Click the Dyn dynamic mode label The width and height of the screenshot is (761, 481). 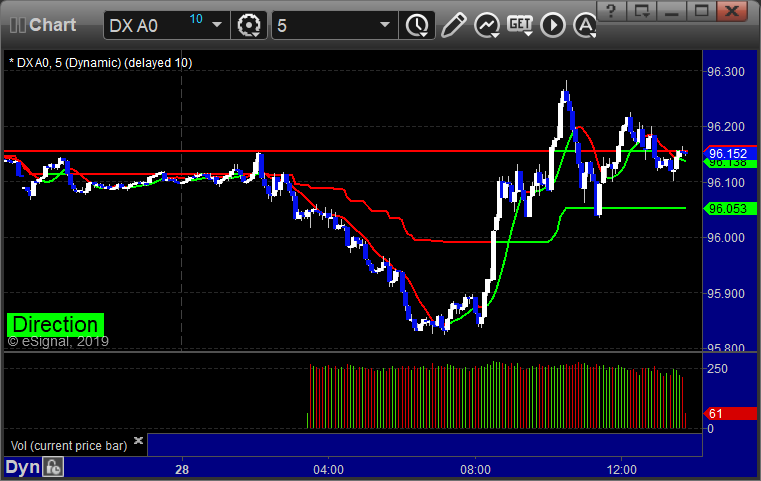[22, 467]
